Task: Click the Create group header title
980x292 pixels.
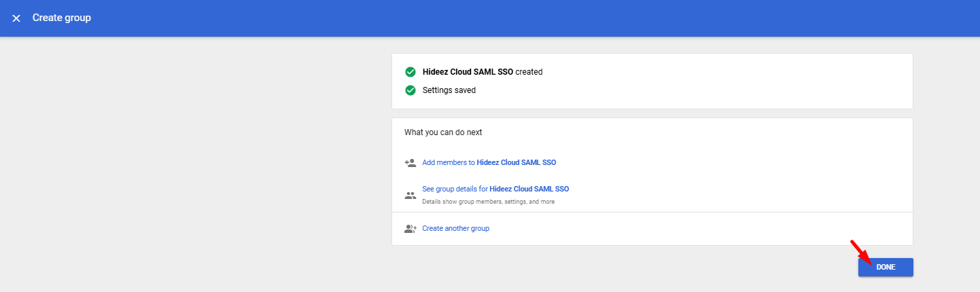Action: tap(62, 18)
